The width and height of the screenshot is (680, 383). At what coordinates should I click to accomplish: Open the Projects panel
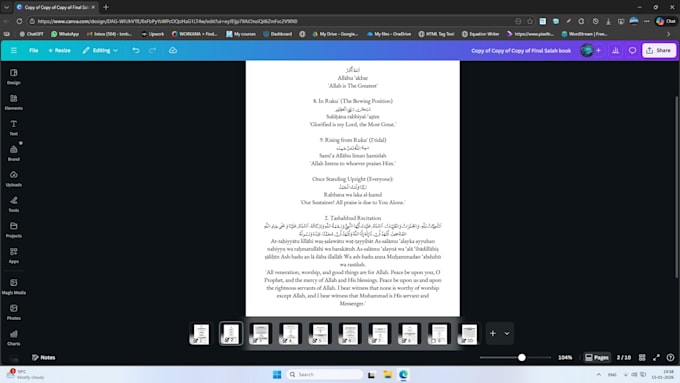13,230
